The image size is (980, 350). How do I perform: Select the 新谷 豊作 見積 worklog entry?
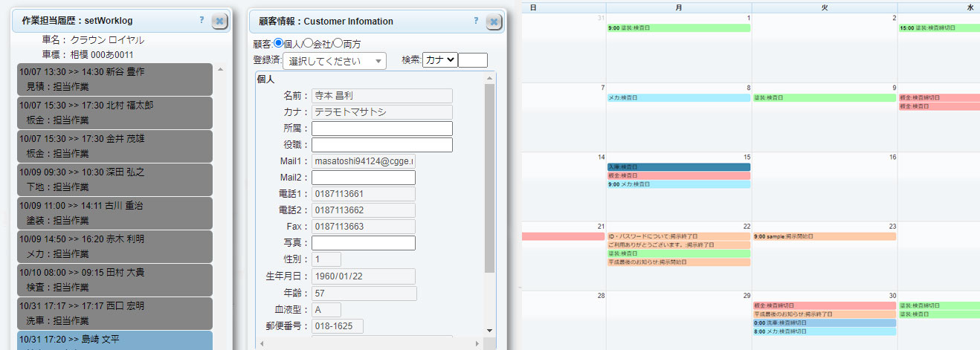tap(115, 80)
